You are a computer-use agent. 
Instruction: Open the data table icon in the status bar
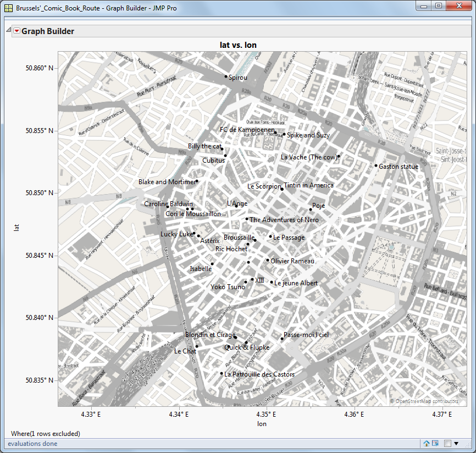coord(435,444)
